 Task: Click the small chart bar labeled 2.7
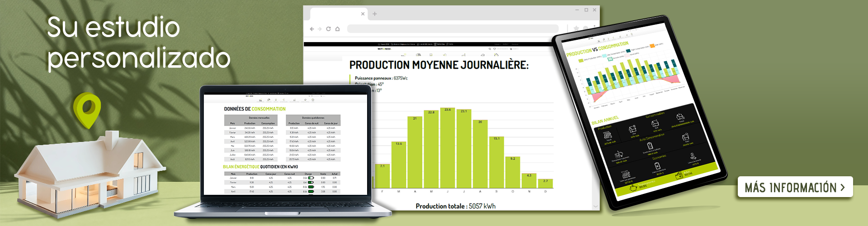coord(545,183)
